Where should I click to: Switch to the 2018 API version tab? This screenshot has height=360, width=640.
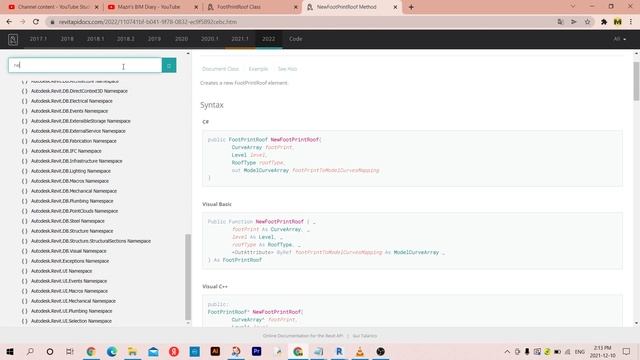click(x=67, y=39)
